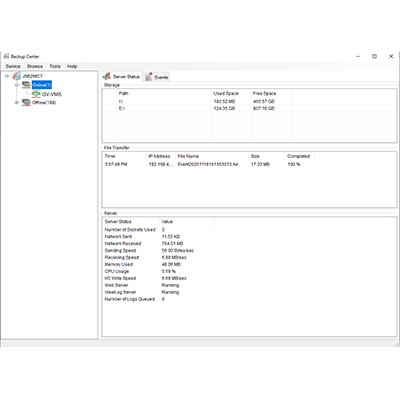Collapse the JS82MC7 root tree node

pos(7,76)
